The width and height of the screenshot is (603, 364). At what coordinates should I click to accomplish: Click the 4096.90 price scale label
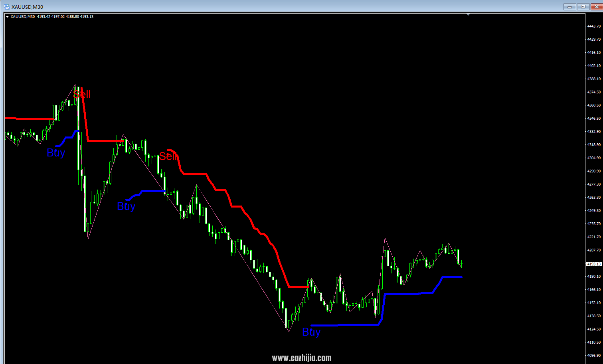[594, 356]
